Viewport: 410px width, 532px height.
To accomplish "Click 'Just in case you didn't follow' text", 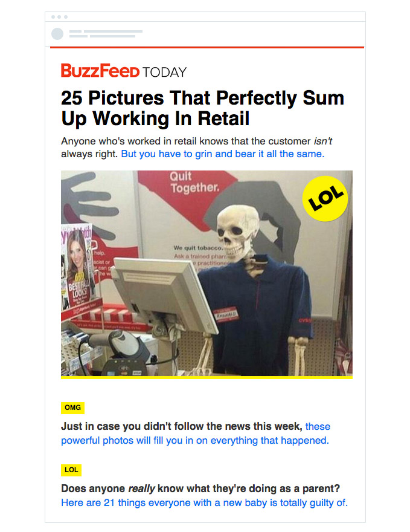I will [182, 426].
